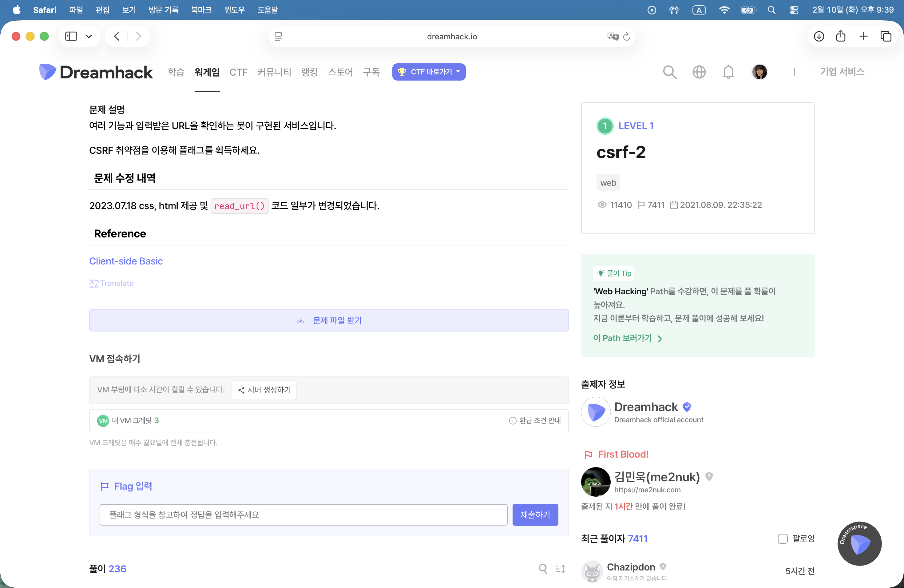Open the 북마크 menu in menu bar
Viewport: 904px width, 588px height.
point(201,10)
